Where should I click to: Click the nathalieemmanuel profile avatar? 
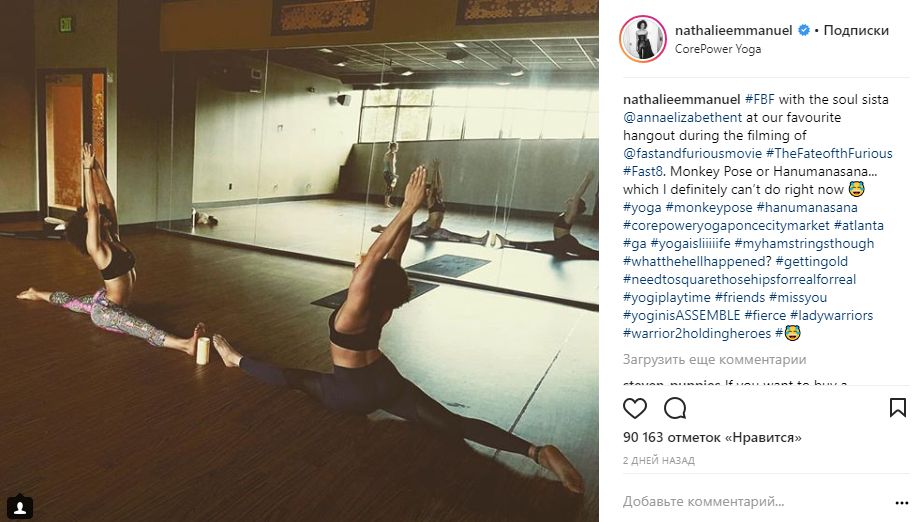point(642,39)
